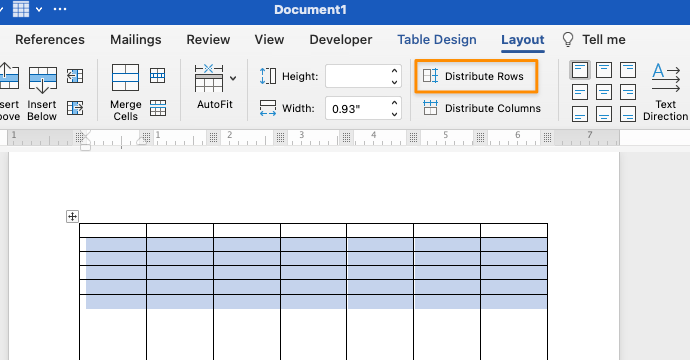This screenshot has height=360, width=690.
Task: Open the References tab
Action: [x=50, y=40]
